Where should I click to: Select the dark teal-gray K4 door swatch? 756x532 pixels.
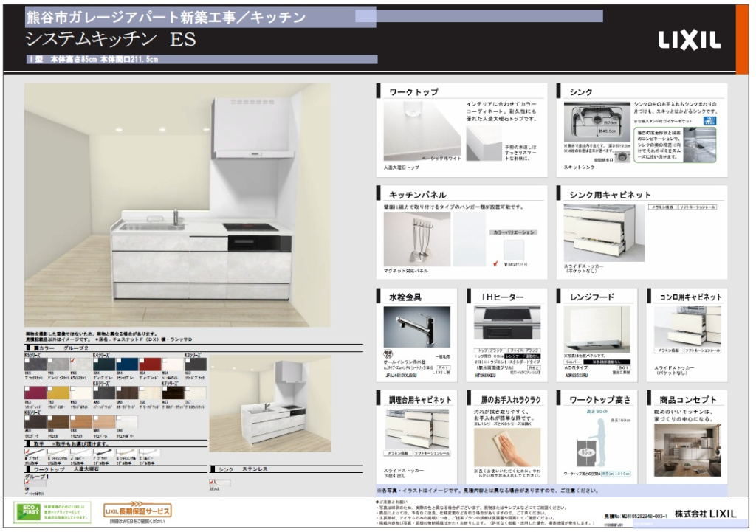pos(103,365)
